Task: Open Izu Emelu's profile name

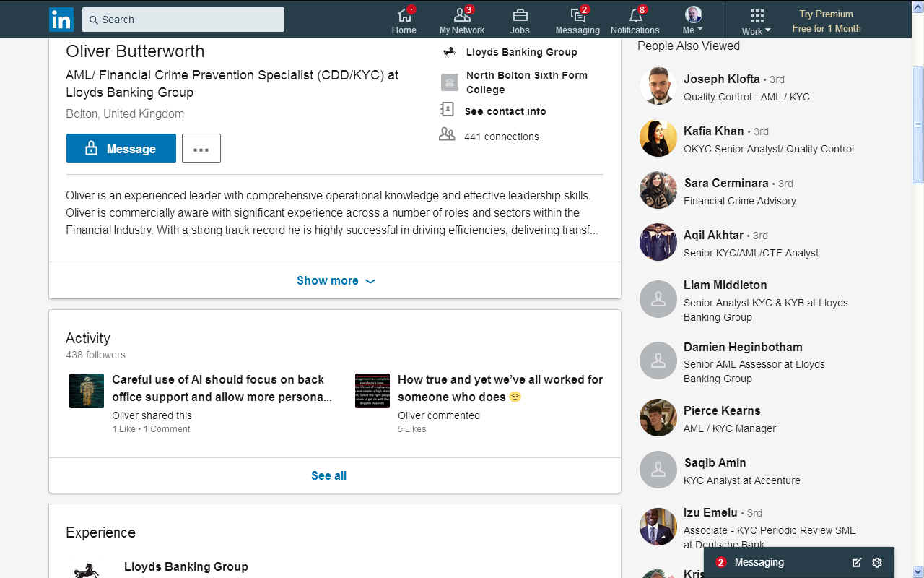Action: coord(710,512)
